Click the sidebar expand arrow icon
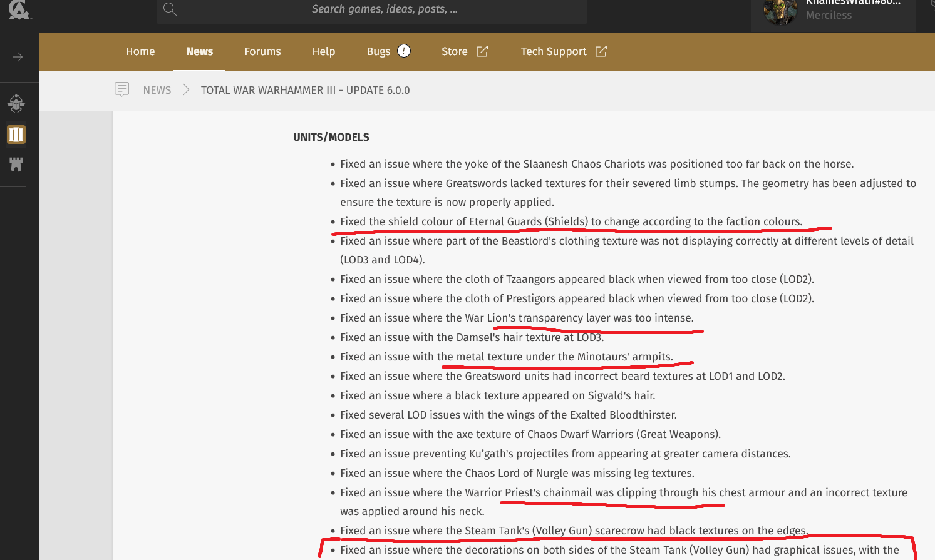The height and width of the screenshot is (560, 935). pyautogui.click(x=19, y=56)
